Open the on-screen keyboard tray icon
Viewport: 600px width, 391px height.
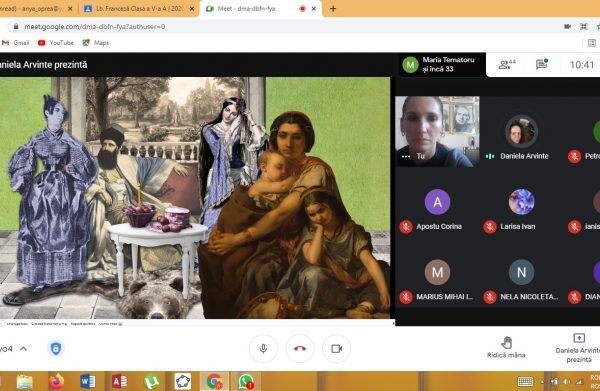[x=525, y=381]
